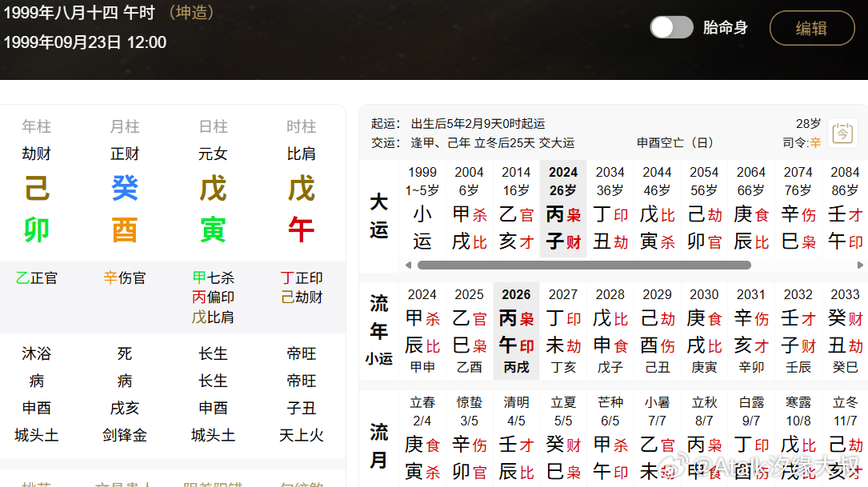Click the 起运 description line
The width and height of the screenshot is (868, 487).
click(x=458, y=123)
